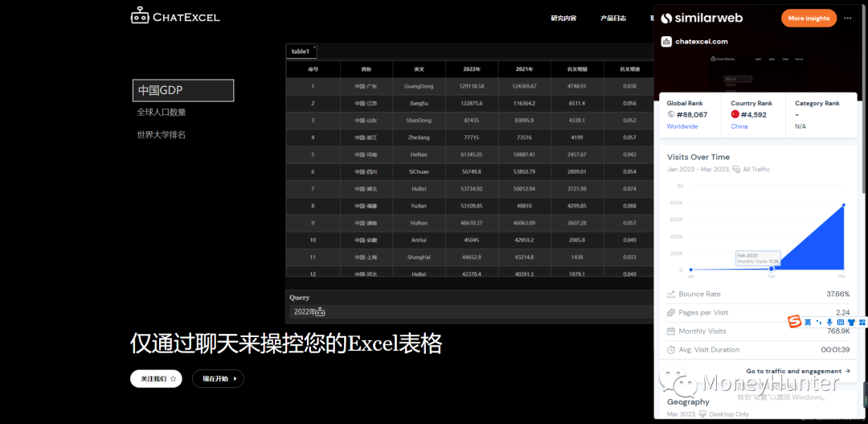Click the Similarweb panel scrollbar
This screenshot has height=424, width=868.
[863, 99]
